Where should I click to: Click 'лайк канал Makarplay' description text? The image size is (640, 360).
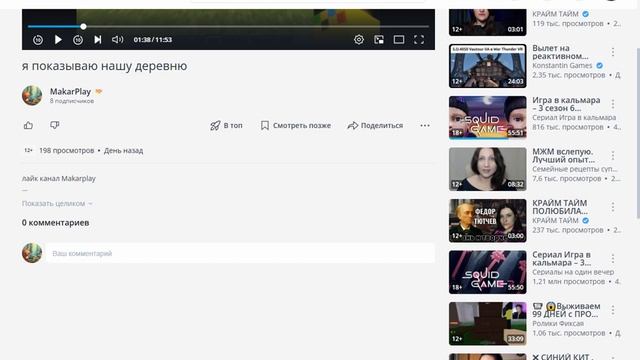(x=59, y=178)
